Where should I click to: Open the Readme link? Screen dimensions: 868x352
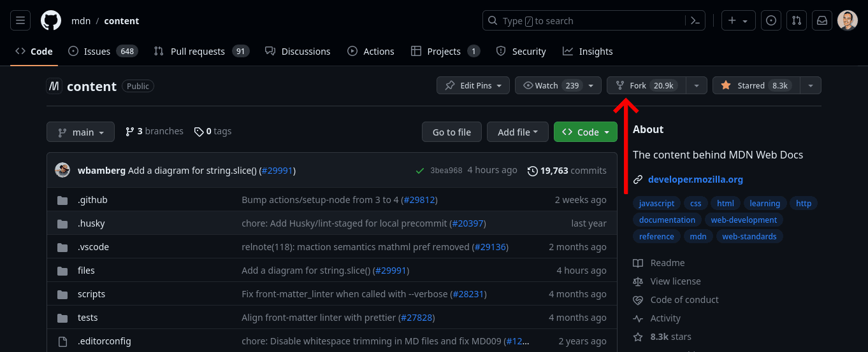pyautogui.click(x=659, y=263)
